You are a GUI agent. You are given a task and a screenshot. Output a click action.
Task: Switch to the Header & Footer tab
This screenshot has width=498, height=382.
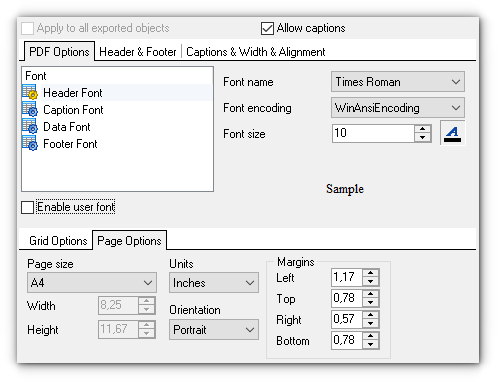[x=138, y=52]
